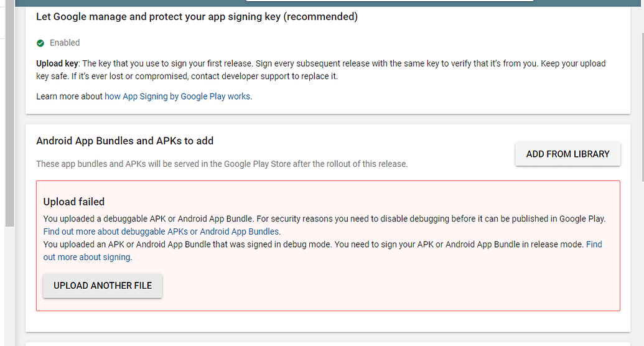Follow the Find out more about signing link

click(x=322, y=251)
